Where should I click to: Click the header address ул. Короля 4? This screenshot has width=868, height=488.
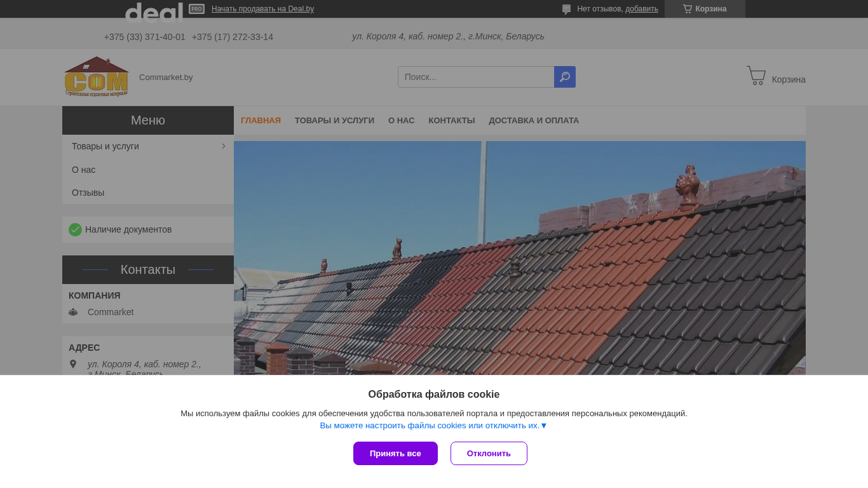[448, 36]
